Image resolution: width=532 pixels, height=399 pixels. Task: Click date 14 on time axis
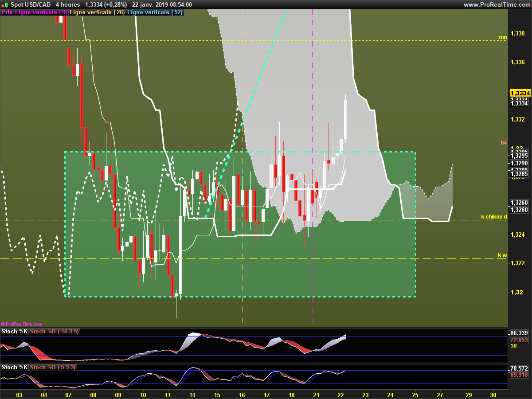192,394
